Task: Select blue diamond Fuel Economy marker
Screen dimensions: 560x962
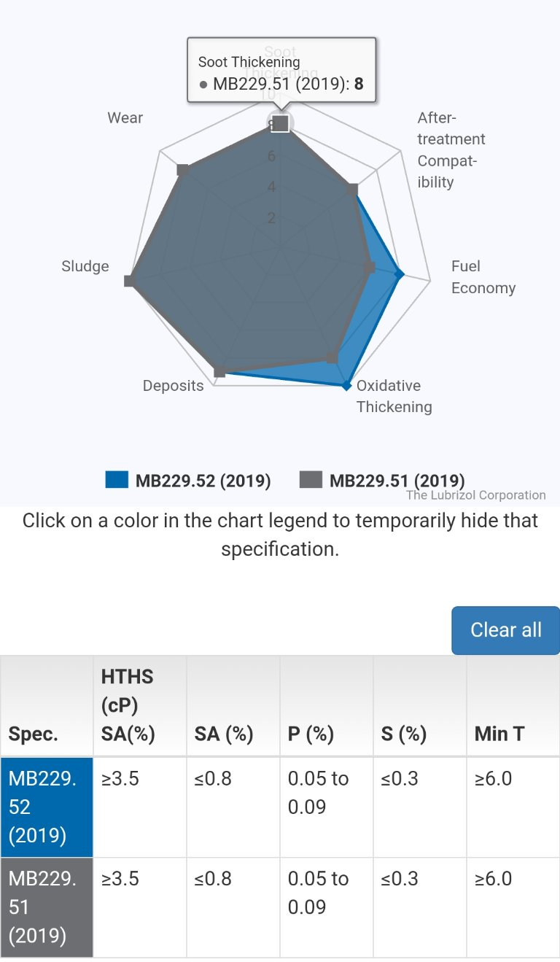Action: tap(400, 274)
